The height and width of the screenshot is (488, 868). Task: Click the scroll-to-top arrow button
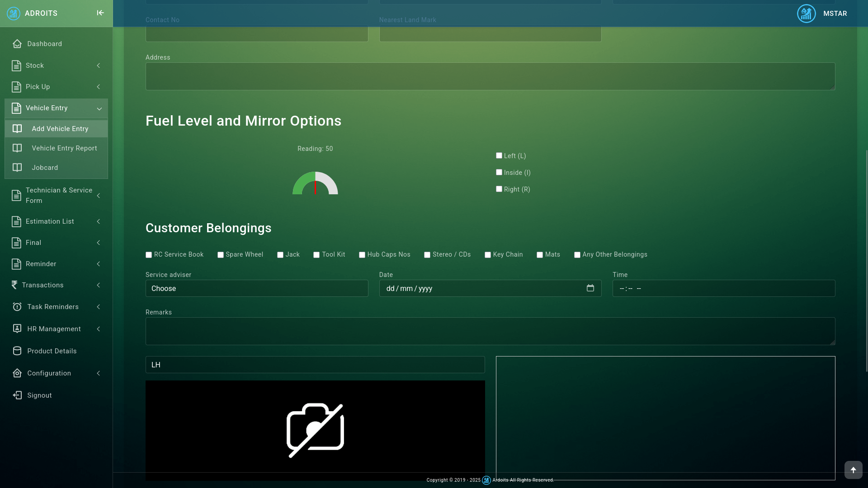(854, 470)
